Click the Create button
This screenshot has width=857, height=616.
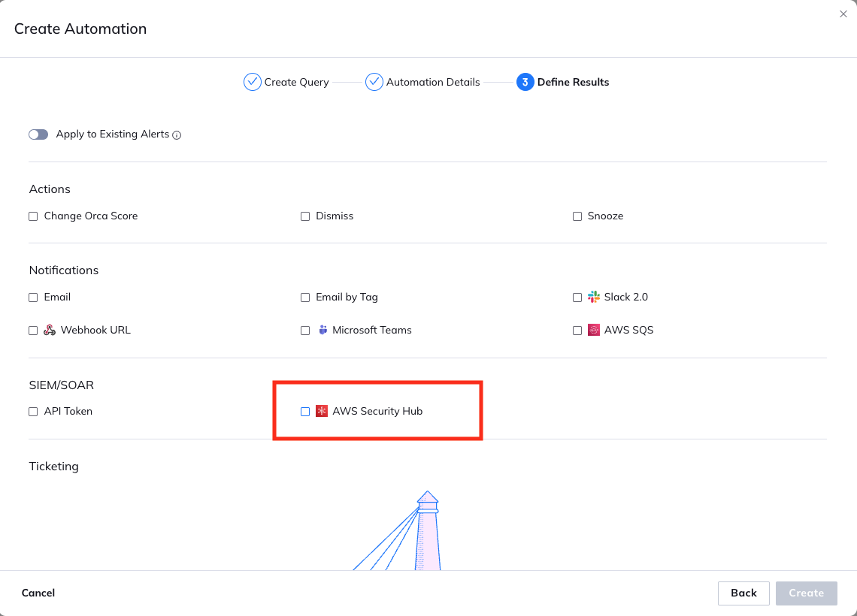pyautogui.click(x=806, y=593)
